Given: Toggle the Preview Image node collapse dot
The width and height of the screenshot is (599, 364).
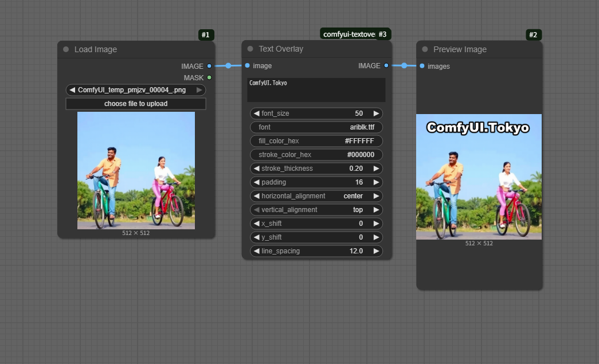Looking at the screenshot, I should pyautogui.click(x=425, y=49).
